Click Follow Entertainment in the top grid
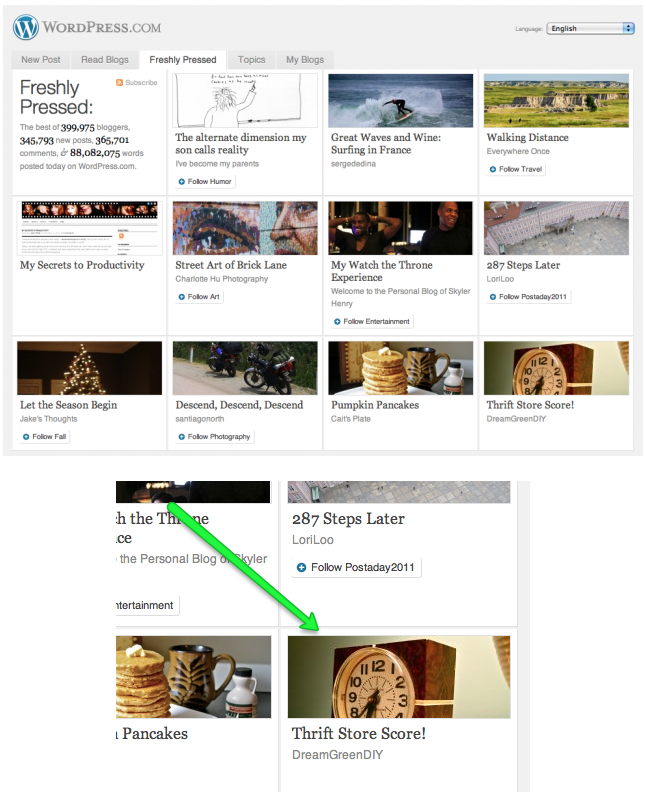The height and width of the screenshot is (792, 646). click(372, 322)
